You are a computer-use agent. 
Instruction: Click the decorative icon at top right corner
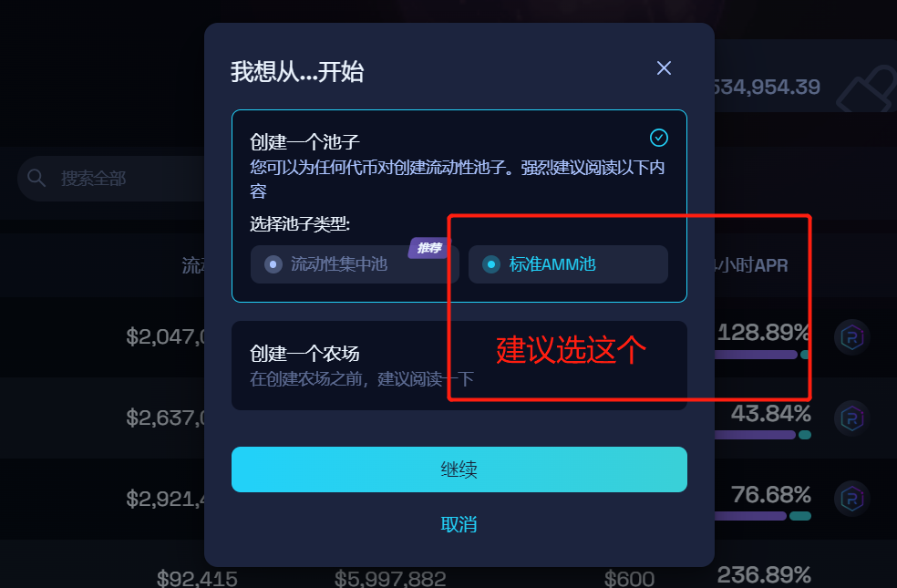click(867, 88)
